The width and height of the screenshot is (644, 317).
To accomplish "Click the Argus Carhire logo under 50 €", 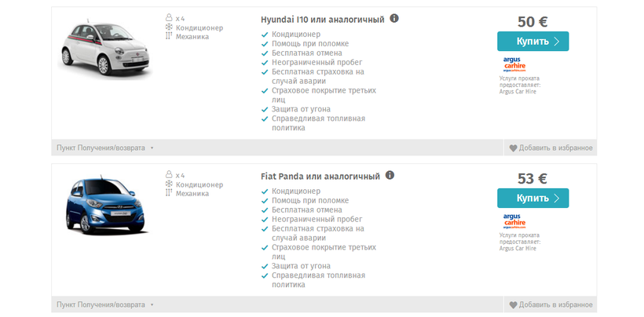I will [514, 64].
